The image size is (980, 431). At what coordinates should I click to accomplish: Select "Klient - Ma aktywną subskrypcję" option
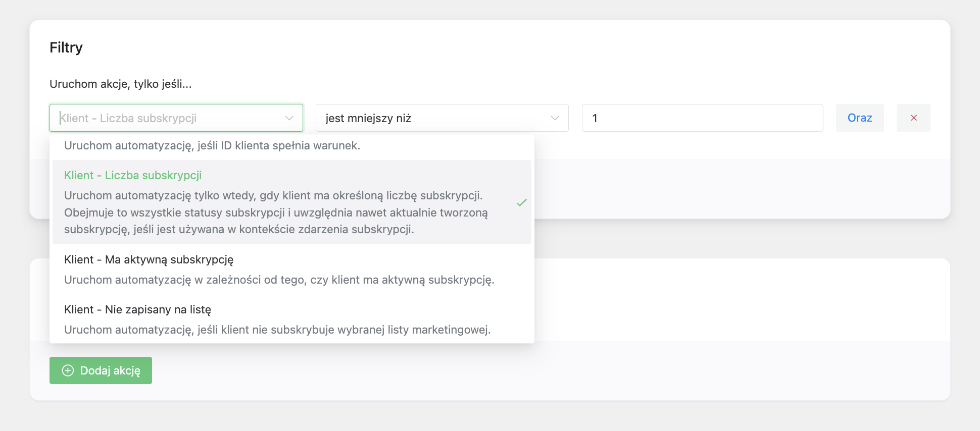tap(149, 259)
